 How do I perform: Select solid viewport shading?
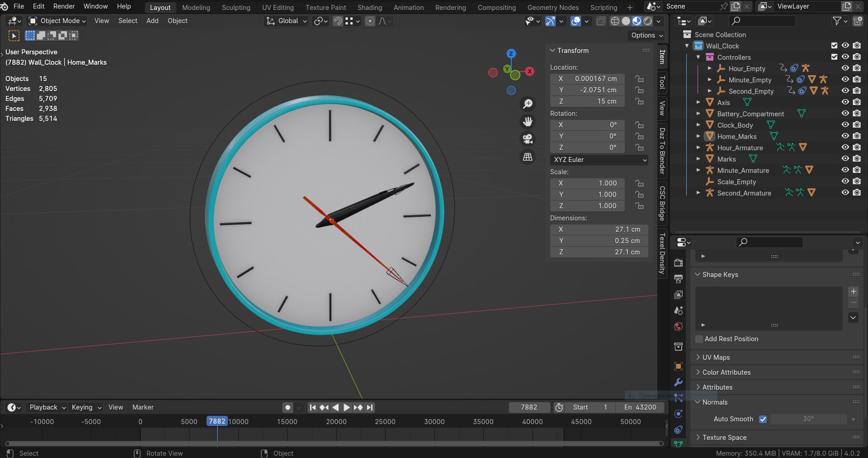point(626,21)
